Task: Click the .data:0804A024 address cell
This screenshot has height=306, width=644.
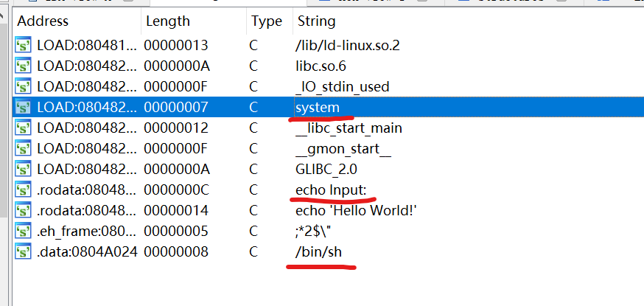Action: pos(87,251)
